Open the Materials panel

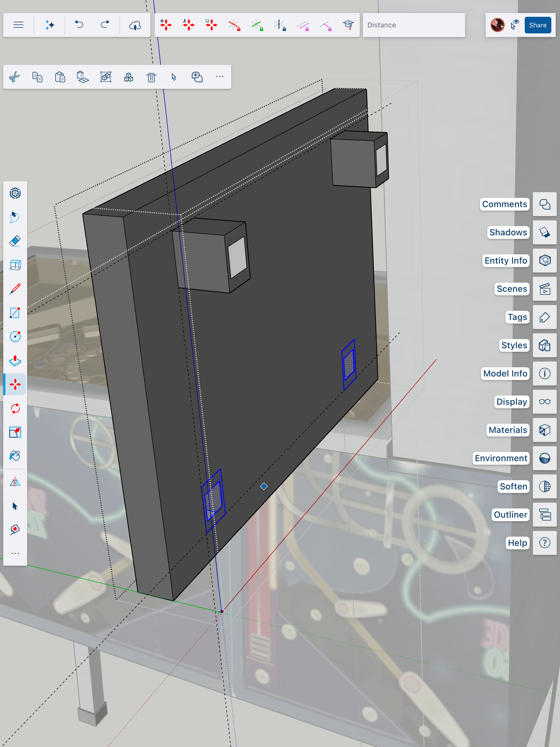[x=545, y=430]
